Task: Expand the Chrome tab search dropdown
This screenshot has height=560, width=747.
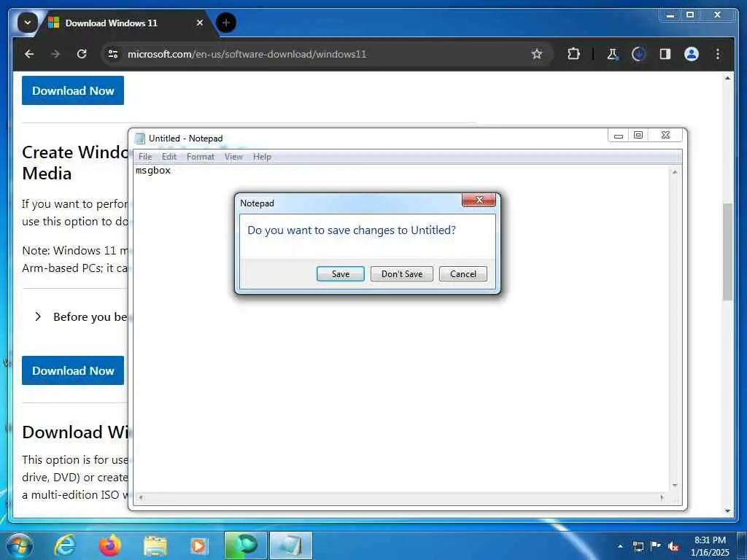Action: pyautogui.click(x=28, y=23)
